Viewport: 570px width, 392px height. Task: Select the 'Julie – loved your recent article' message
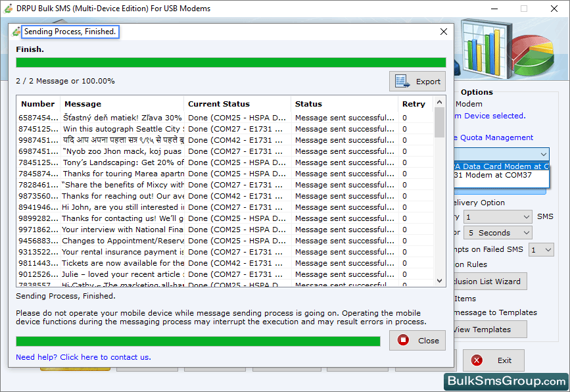[123, 274]
